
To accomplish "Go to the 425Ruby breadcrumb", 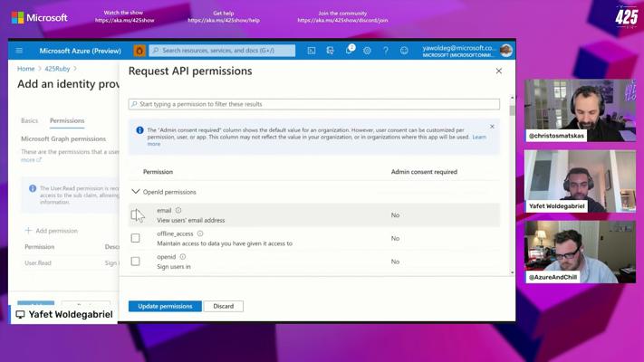I will [57, 69].
